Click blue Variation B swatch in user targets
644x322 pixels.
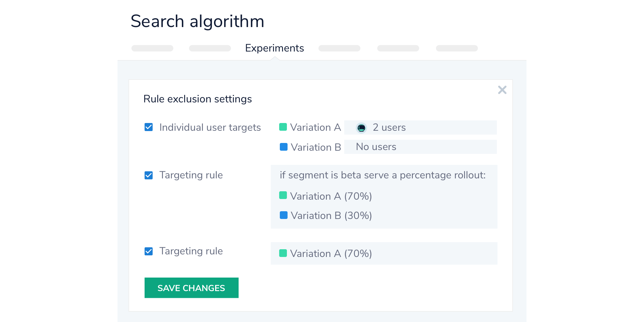(x=284, y=147)
